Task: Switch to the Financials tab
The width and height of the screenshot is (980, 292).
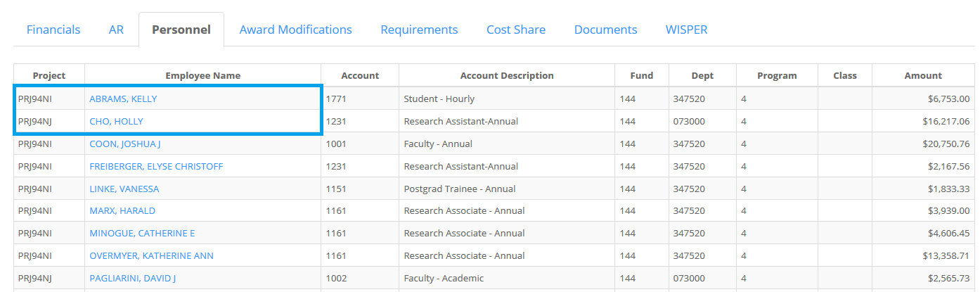Action: click(53, 30)
